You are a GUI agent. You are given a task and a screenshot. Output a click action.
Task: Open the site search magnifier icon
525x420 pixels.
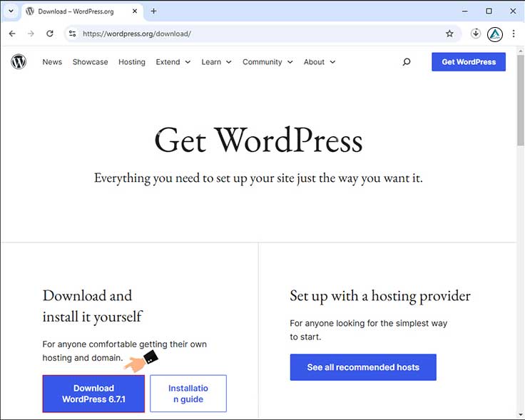406,62
